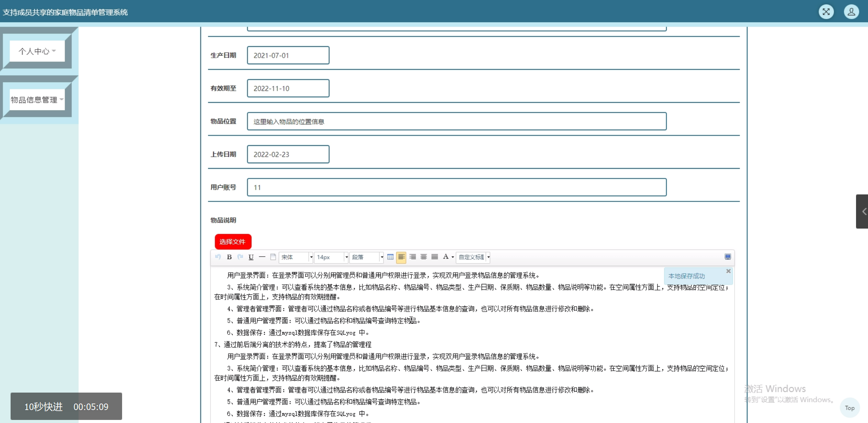Click the red 选择文件 button

coord(233,242)
